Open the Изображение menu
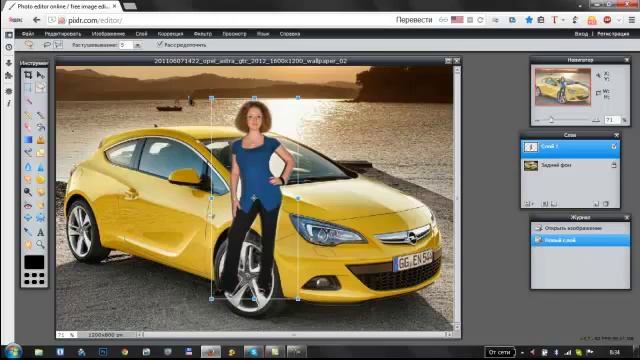 click(108, 34)
